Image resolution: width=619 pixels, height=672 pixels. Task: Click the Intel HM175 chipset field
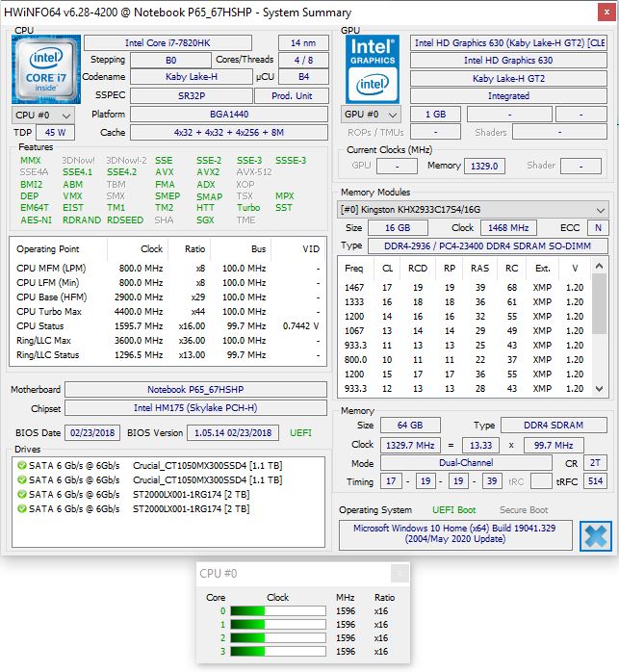tap(195, 408)
